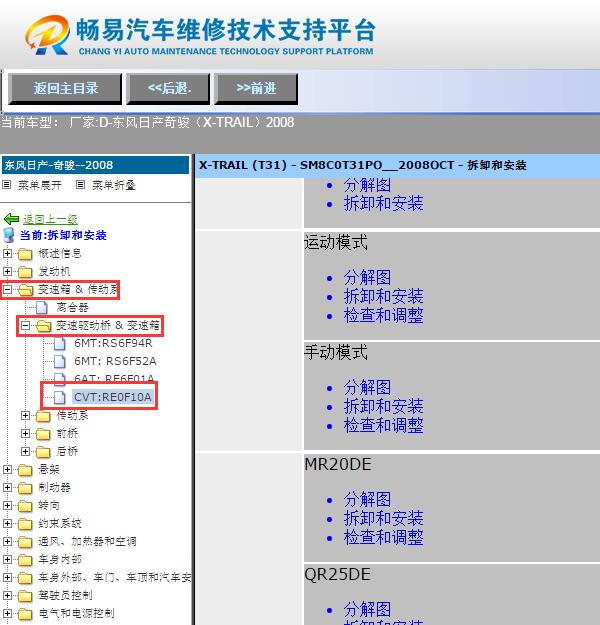Image resolution: width=600 pixels, height=625 pixels.
Task: Click the CVT:RE0F10A document icon
Action: [x=60, y=397]
